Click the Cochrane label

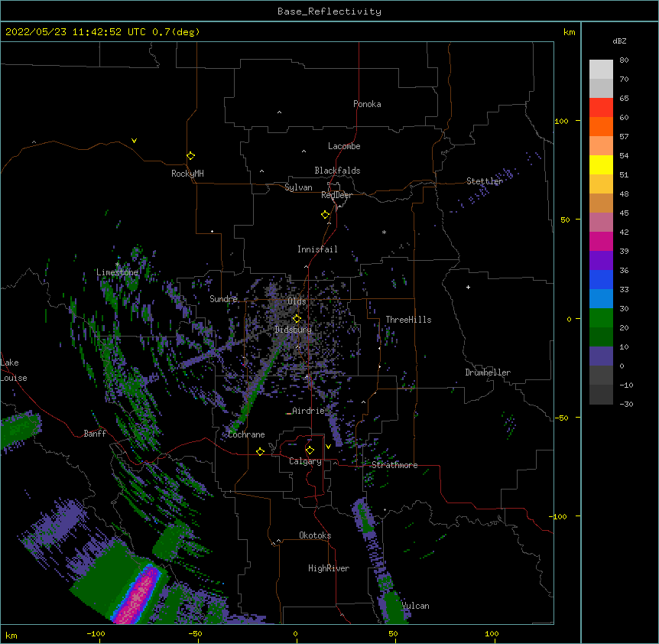pyautogui.click(x=246, y=434)
